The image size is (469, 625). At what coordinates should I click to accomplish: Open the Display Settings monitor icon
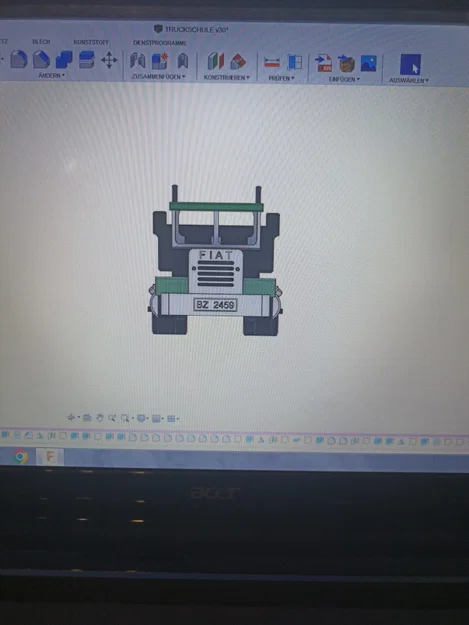click(141, 418)
